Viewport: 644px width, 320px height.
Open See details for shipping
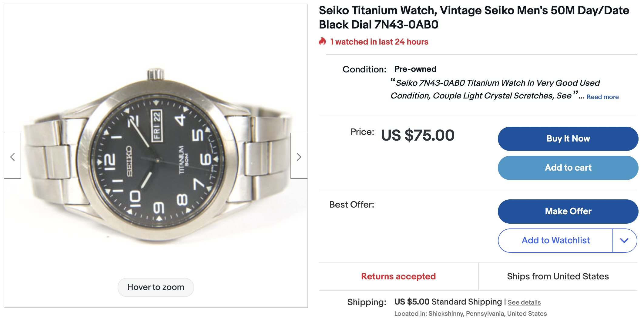point(524,302)
